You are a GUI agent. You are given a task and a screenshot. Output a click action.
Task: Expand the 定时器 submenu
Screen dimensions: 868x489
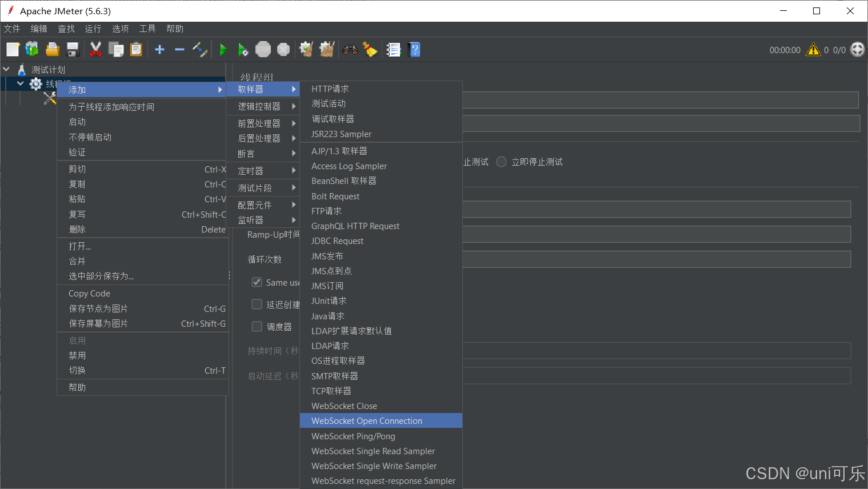tap(263, 171)
